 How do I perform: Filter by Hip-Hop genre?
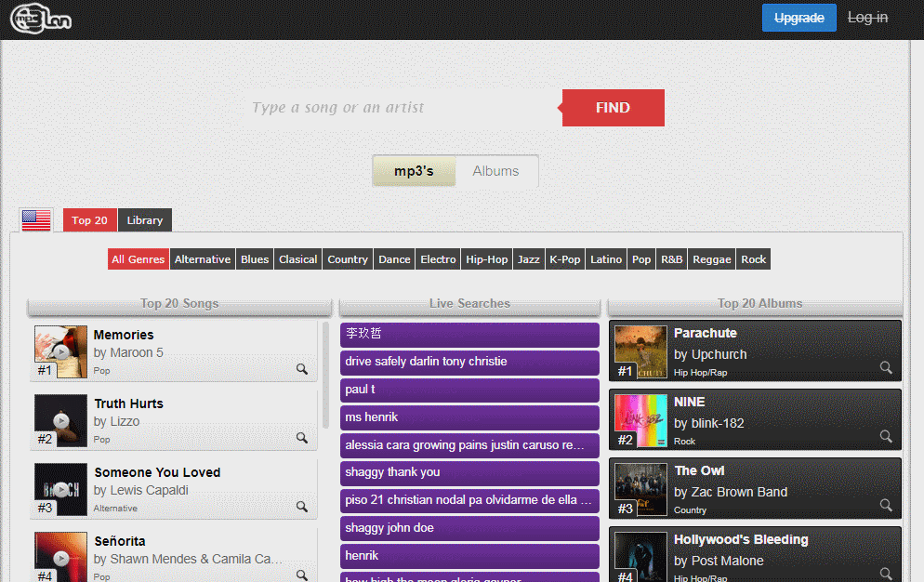[x=487, y=259]
